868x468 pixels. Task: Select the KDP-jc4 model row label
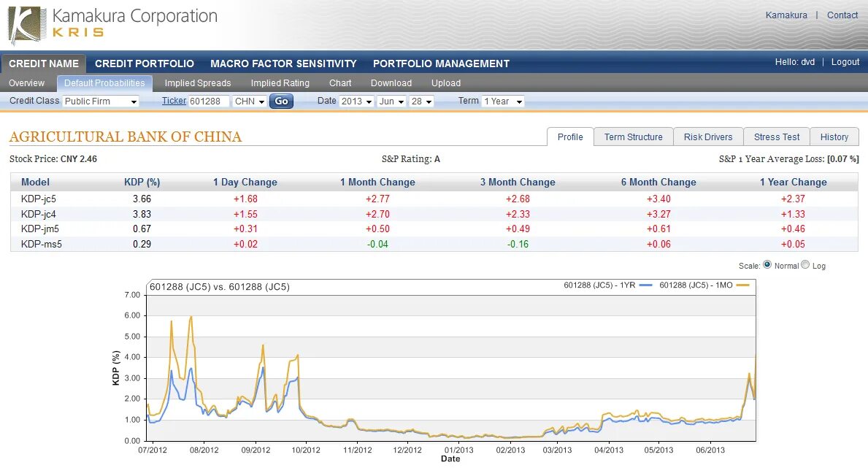[x=39, y=214]
